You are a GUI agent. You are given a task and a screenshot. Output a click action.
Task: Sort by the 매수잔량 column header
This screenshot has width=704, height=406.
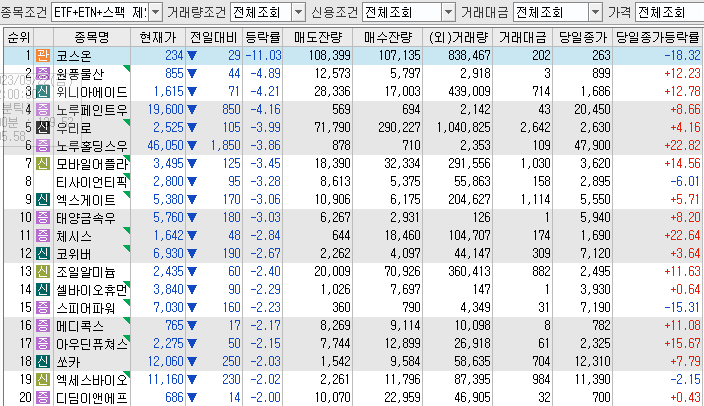[388, 37]
